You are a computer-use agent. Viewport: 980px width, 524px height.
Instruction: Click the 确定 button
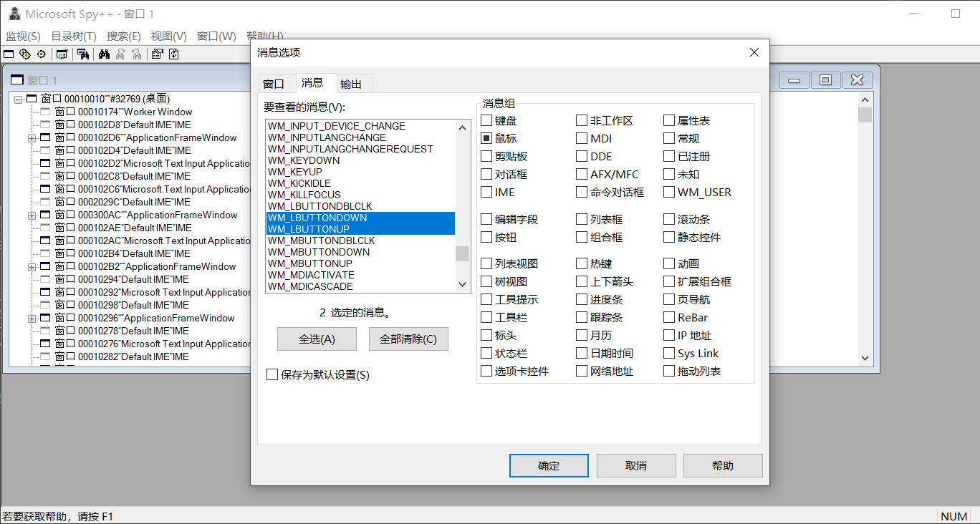549,466
